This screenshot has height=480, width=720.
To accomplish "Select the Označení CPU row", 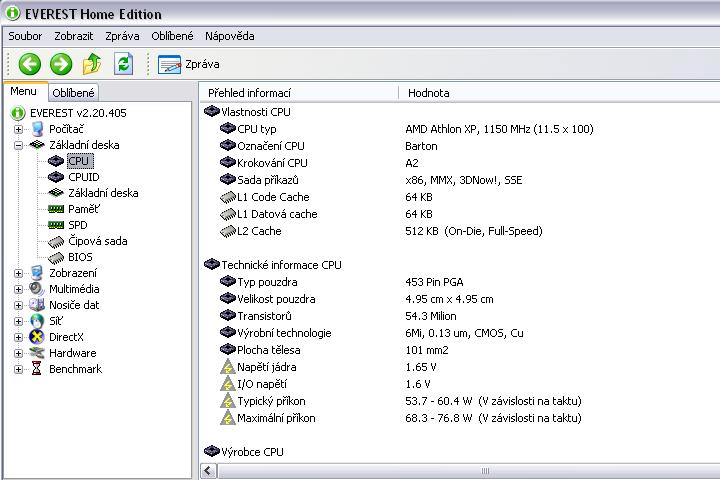I will pyautogui.click(x=328, y=146).
